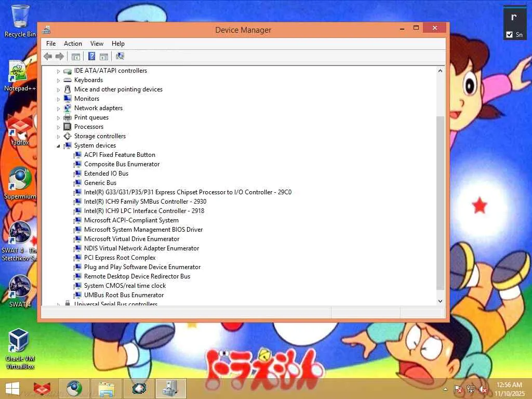Viewport: 532px width, 399px height.
Task: Click the Action Center flag tray icon
Action: [458, 389]
